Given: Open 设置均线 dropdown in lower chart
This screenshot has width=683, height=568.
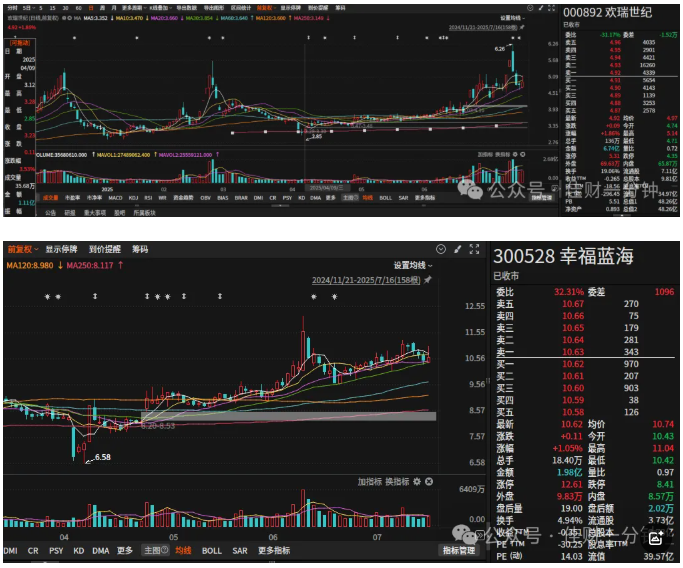Looking at the screenshot, I should (x=413, y=265).
